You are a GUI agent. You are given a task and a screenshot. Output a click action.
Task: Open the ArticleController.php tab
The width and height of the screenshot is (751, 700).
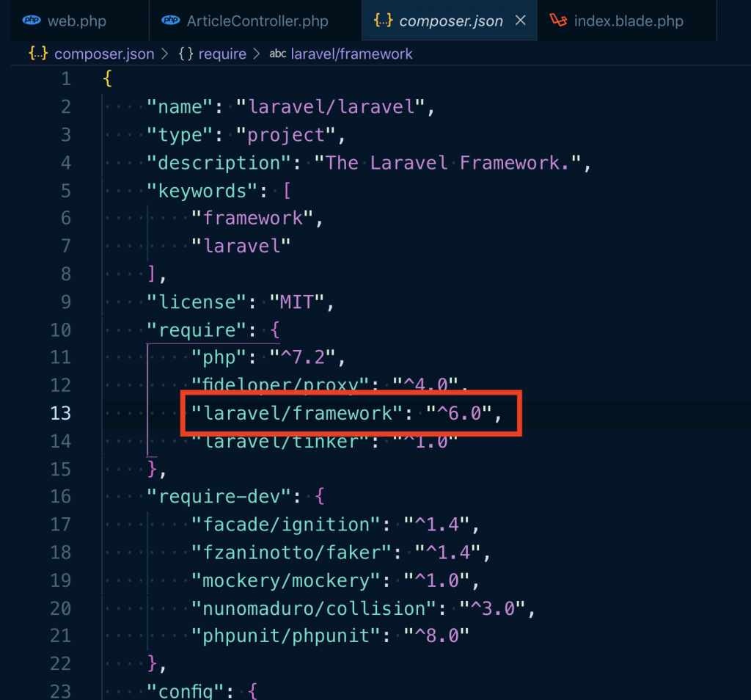[x=255, y=21]
